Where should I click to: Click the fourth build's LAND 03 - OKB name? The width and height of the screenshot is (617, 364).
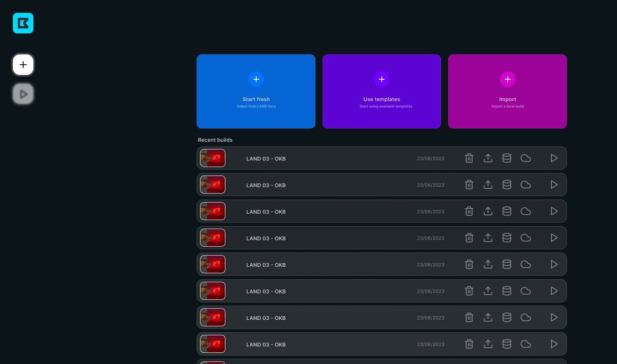pos(266,239)
